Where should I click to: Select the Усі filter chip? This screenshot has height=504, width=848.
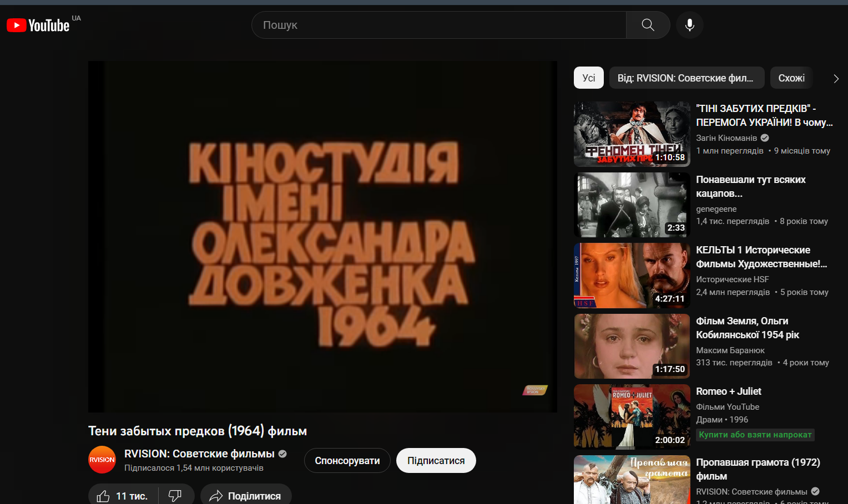588,78
